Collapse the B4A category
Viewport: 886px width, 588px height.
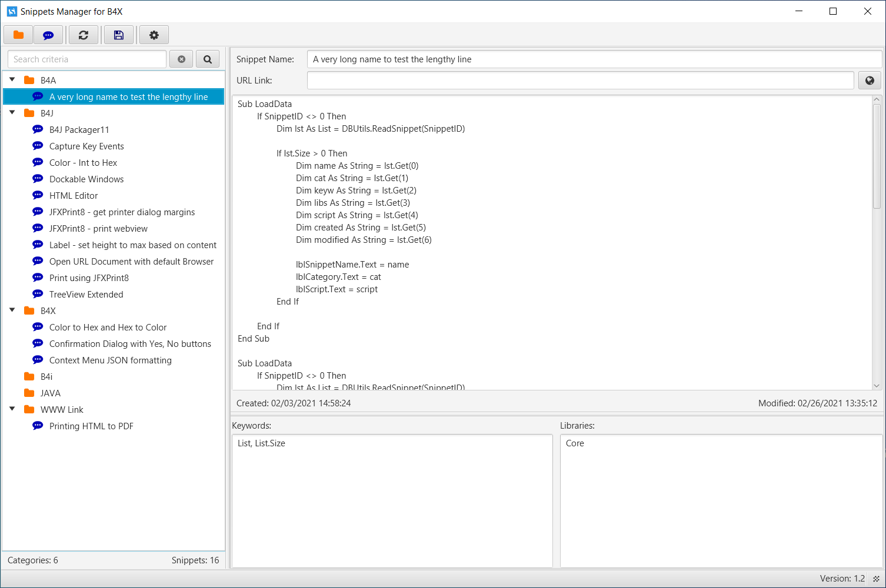(12, 79)
